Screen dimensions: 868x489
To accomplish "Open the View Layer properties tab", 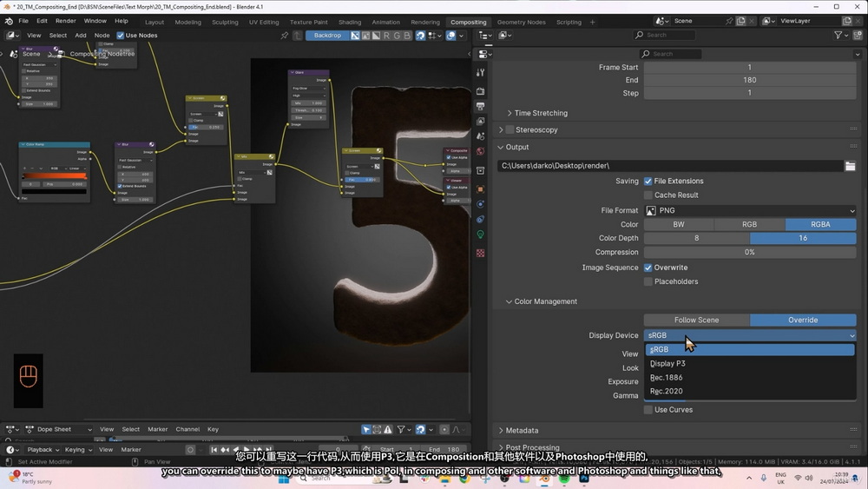I will (x=481, y=122).
